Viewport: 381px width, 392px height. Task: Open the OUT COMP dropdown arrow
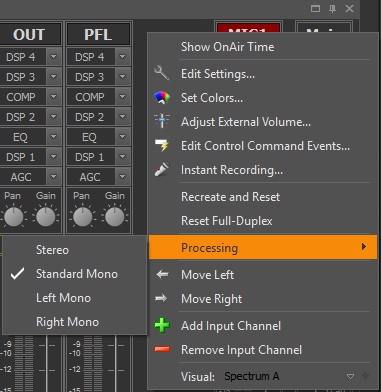click(54, 97)
